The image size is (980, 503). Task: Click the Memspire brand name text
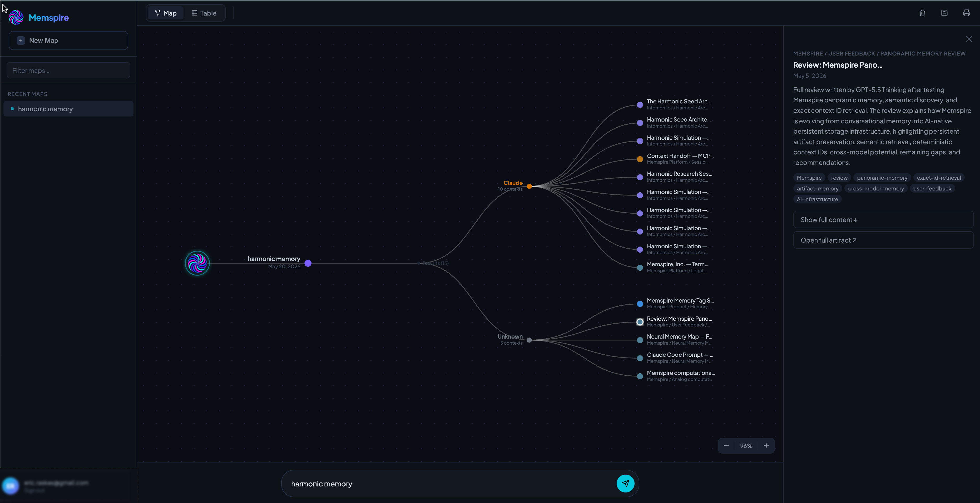[x=49, y=17]
